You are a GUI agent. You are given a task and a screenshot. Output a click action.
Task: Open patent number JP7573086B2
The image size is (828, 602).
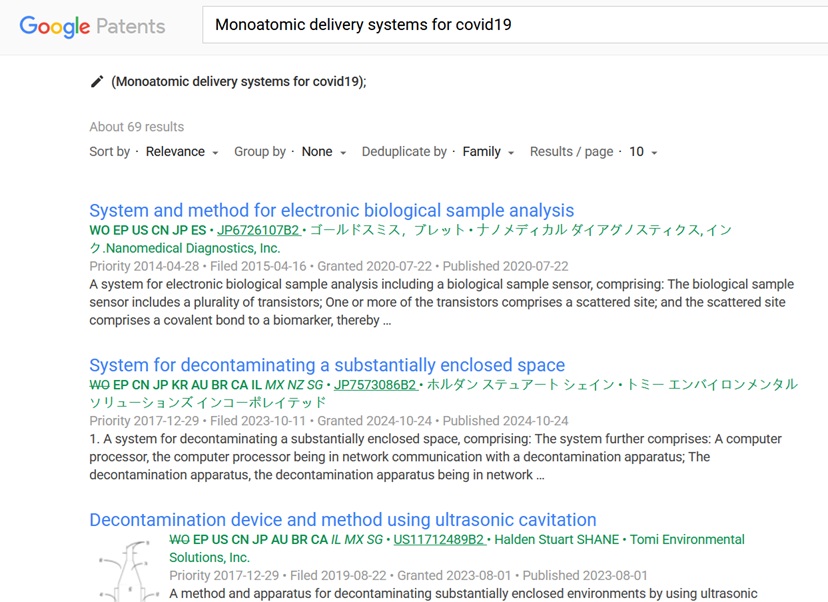coord(376,385)
